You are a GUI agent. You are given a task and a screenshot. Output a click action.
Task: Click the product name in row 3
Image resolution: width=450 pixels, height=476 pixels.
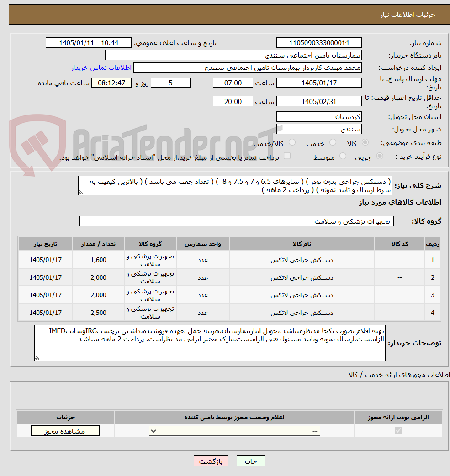click(x=302, y=295)
